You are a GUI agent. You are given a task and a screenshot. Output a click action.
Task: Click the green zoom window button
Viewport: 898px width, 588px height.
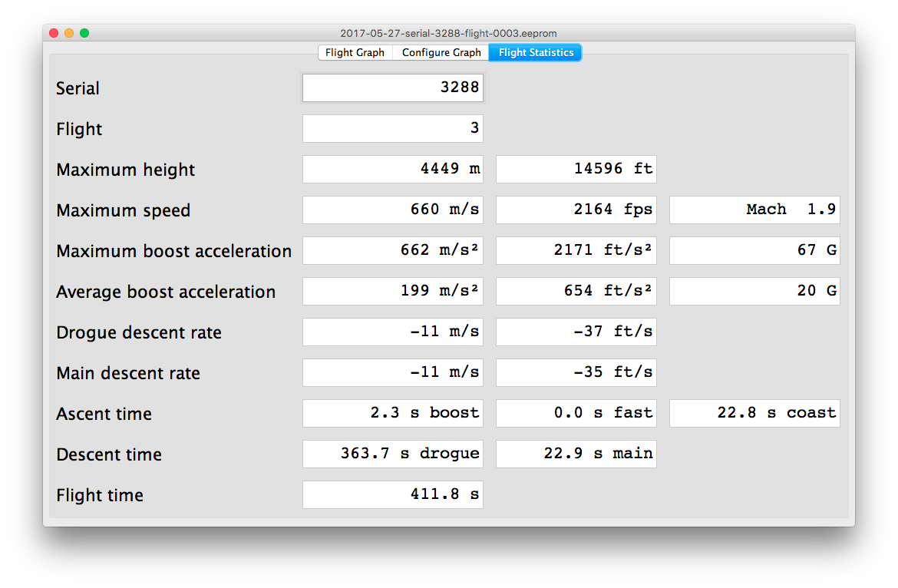[84, 33]
